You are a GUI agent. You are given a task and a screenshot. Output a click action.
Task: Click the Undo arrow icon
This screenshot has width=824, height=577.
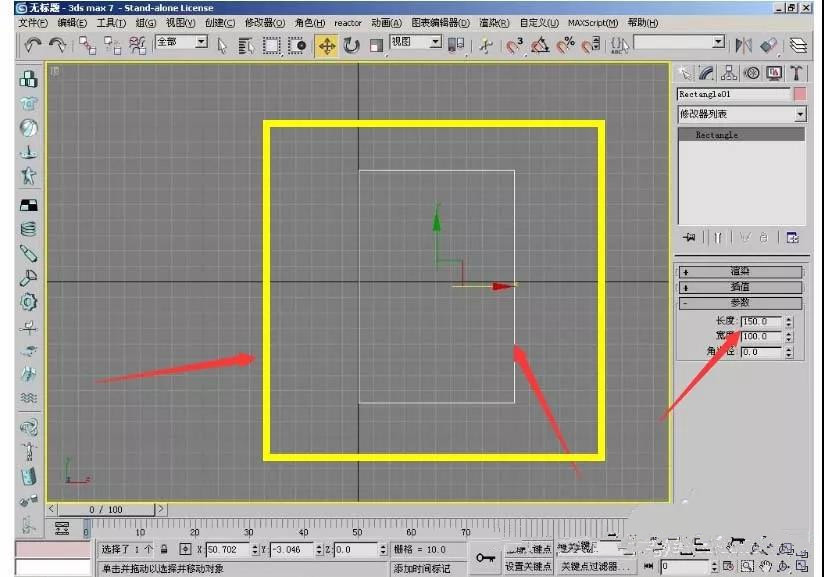point(33,46)
